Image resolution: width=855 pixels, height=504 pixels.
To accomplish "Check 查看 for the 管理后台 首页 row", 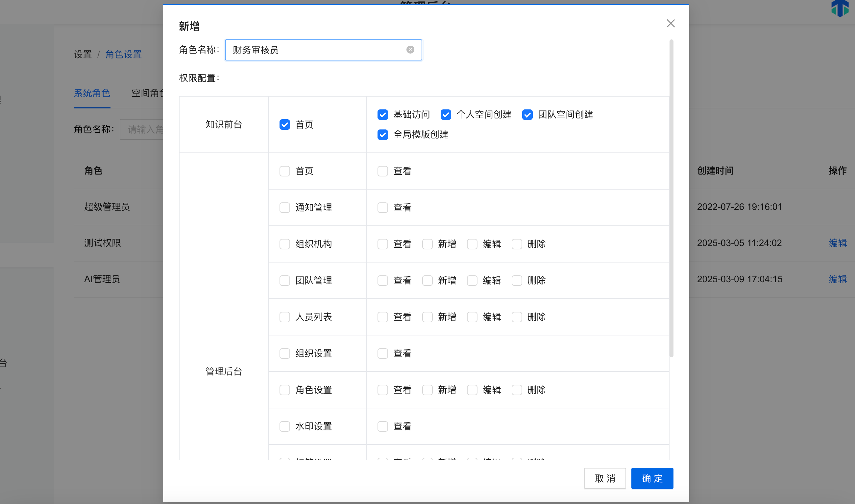I will [x=382, y=171].
